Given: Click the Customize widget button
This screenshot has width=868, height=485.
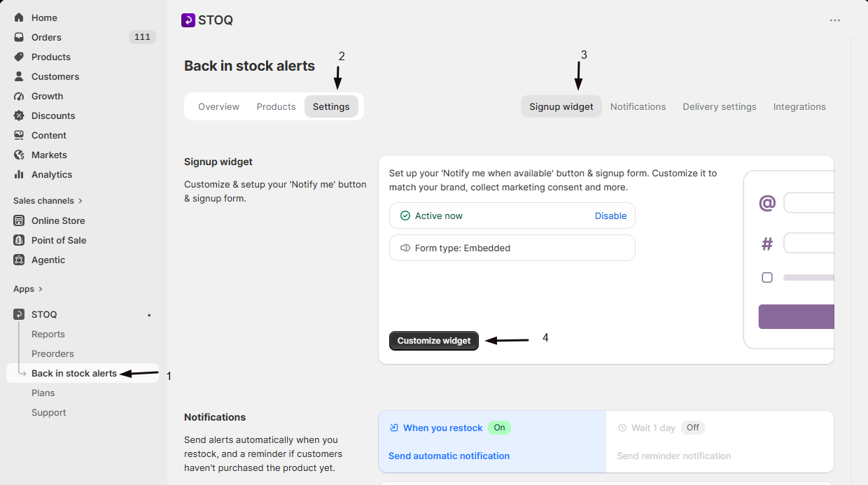Looking at the screenshot, I should click(x=434, y=341).
